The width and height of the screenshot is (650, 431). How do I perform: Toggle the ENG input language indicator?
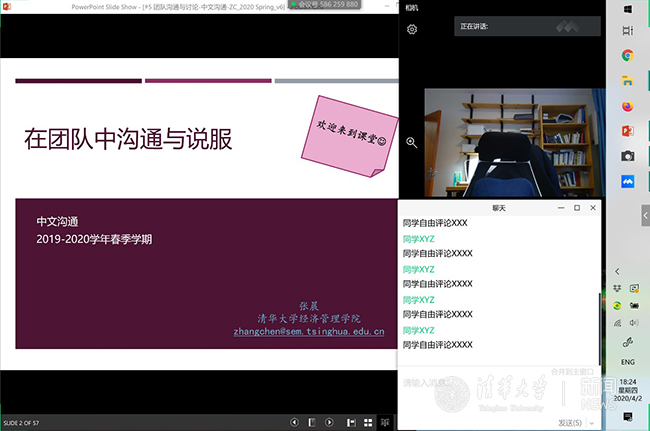click(627, 362)
